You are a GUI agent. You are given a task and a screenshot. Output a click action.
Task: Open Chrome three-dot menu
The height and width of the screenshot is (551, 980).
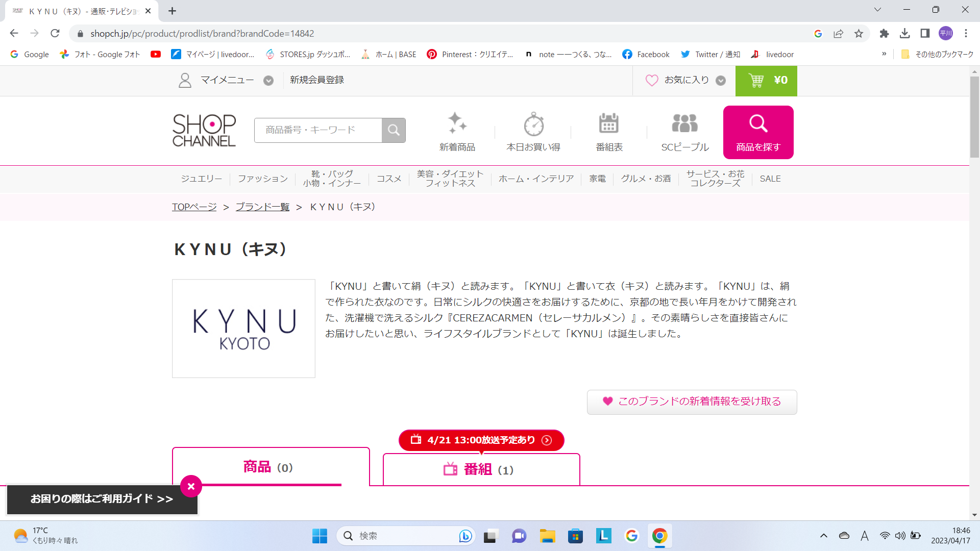966,34
